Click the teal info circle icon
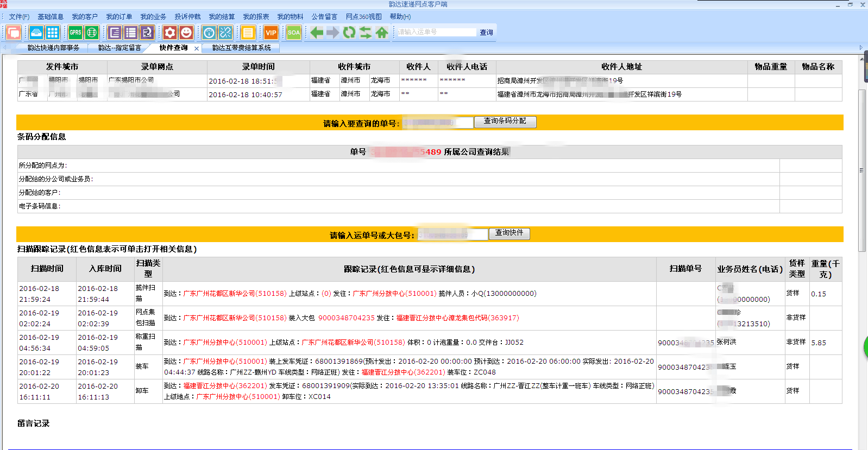 click(x=209, y=33)
